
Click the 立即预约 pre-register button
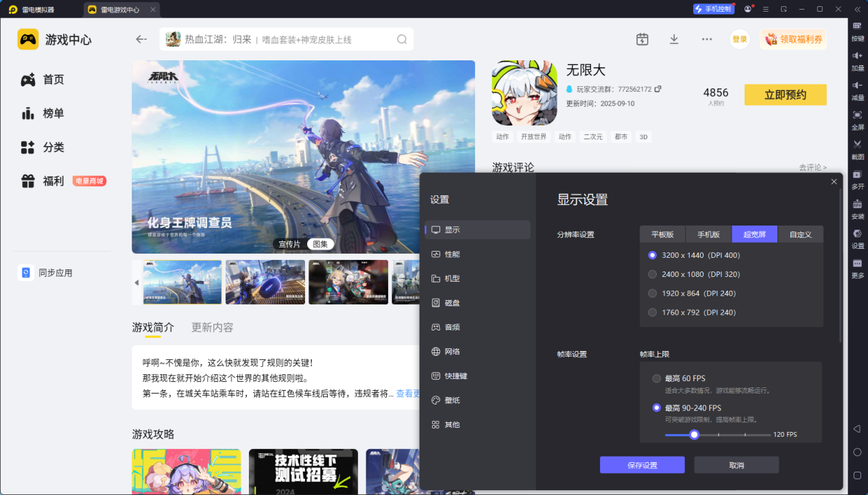[x=785, y=95]
